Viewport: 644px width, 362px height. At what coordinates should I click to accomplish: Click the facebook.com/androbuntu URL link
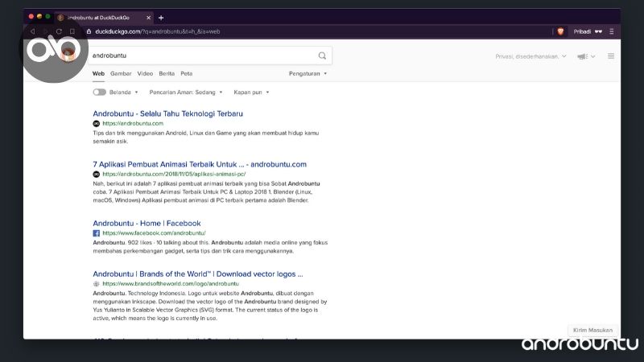154,233
